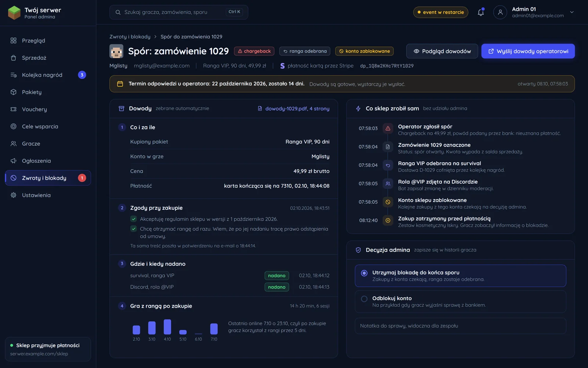This screenshot has width=588, height=368.
Task: Click the Dowody archive box icon
Action: (122, 109)
